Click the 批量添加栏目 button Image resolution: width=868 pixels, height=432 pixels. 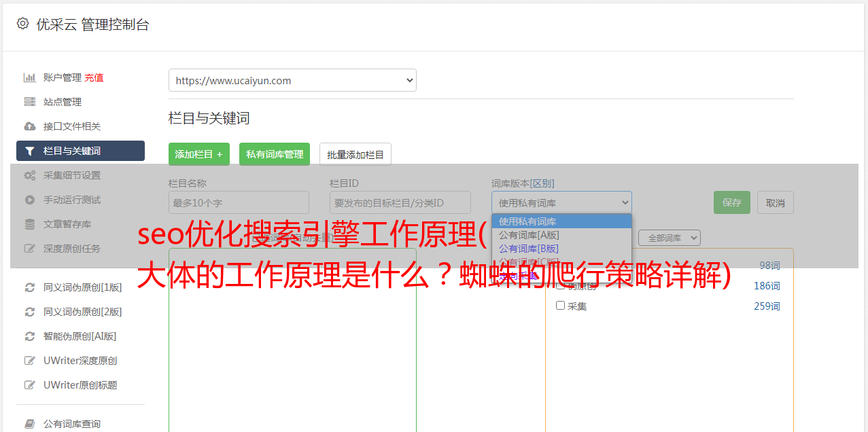point(355,154)
